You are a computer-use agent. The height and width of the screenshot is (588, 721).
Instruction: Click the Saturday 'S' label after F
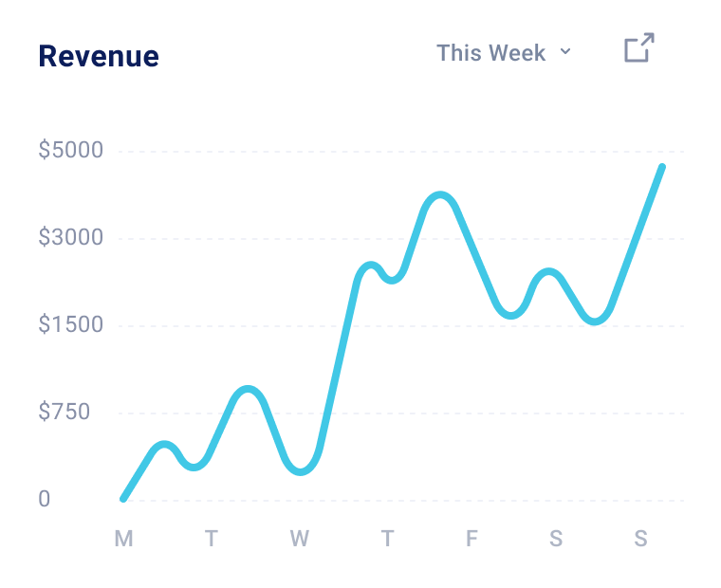click(556, 540)
